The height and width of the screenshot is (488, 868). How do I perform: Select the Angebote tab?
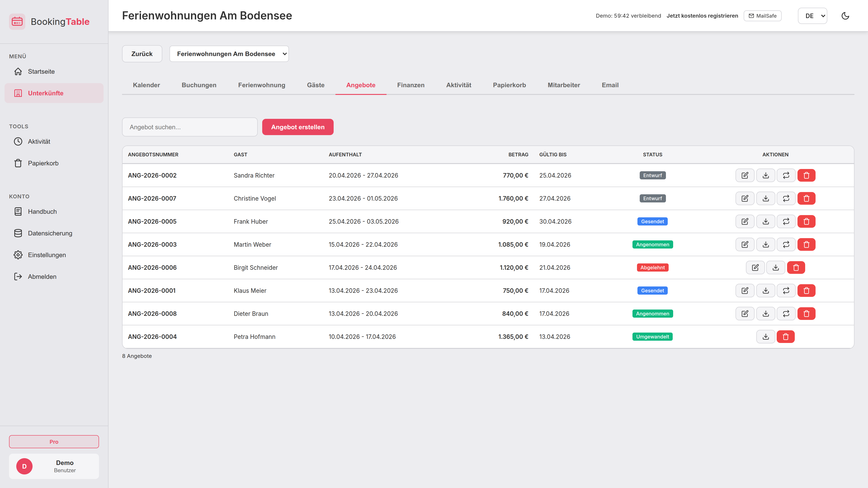361,85
